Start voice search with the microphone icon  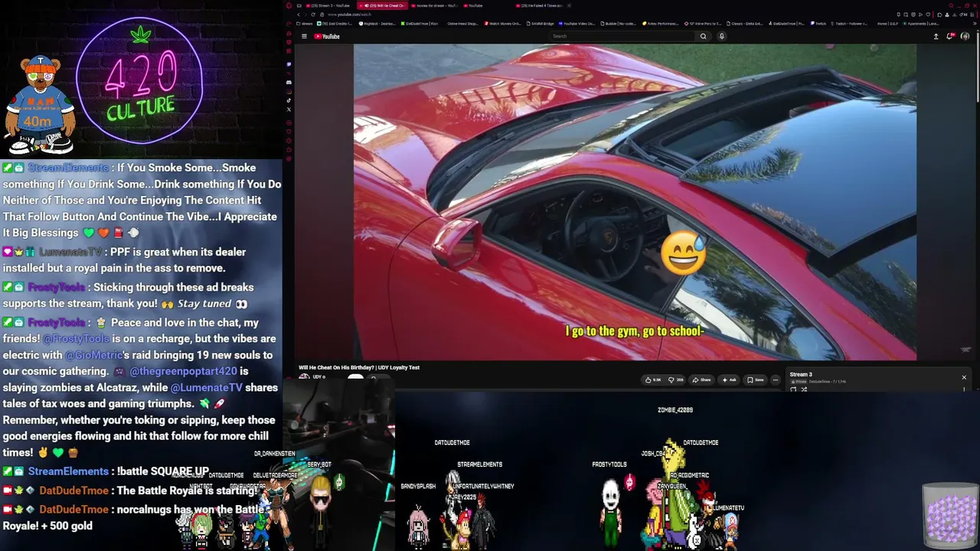pos(721,36)
